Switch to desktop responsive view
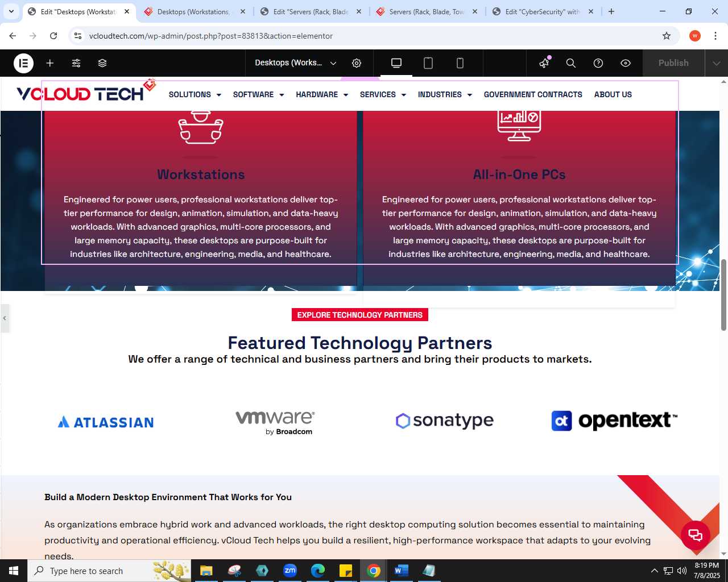 396,63
